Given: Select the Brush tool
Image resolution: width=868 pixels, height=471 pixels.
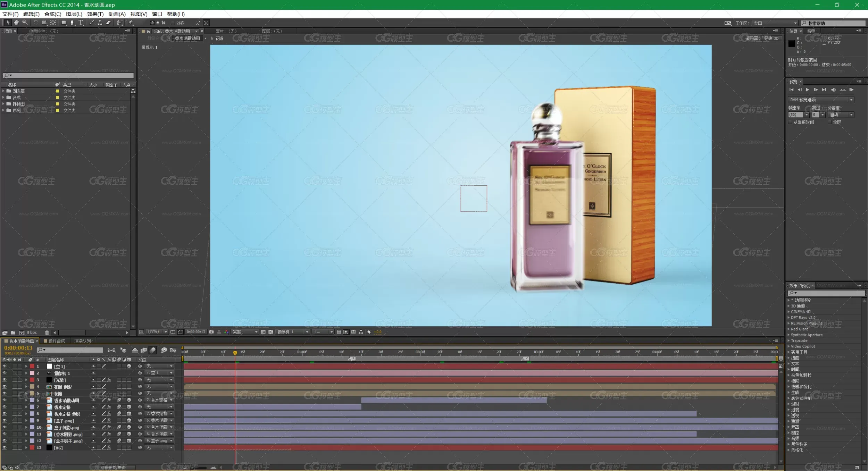Looking at the screenshot, I should tap(91, 23).
